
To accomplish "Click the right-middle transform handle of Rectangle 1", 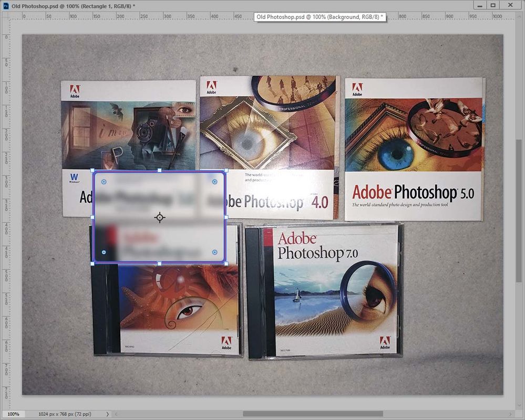I will 227,217.
